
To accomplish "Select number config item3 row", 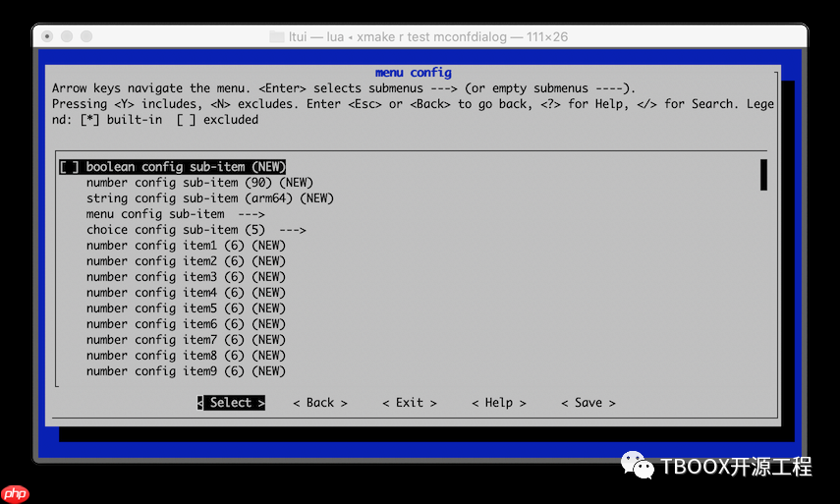I will pyautogui.click(x=186, y=277).
